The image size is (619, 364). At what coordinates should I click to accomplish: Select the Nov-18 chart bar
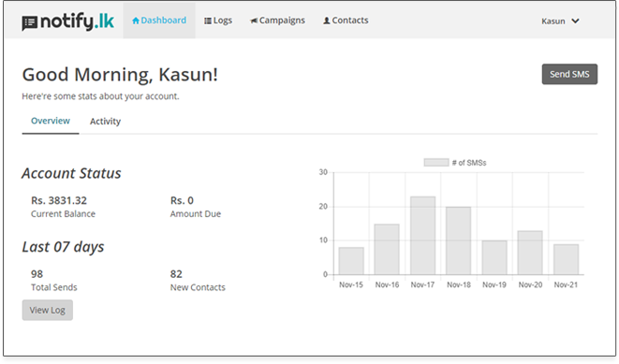(458, 240)
